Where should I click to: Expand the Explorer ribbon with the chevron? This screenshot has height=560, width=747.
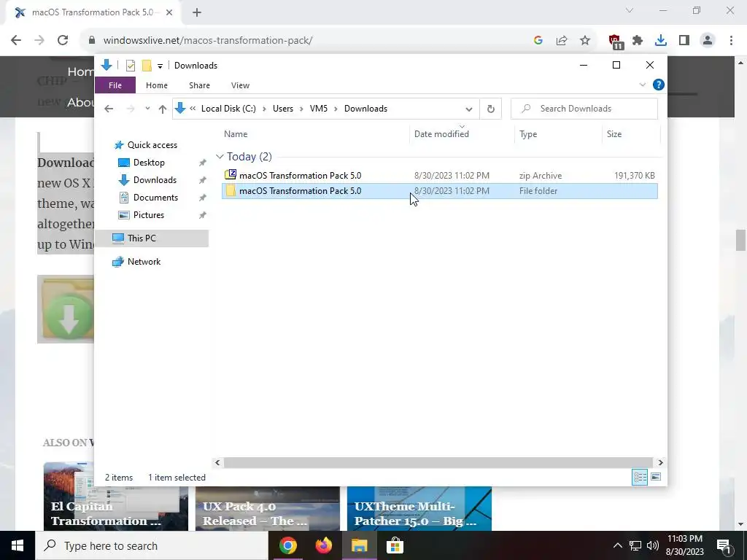642,85
